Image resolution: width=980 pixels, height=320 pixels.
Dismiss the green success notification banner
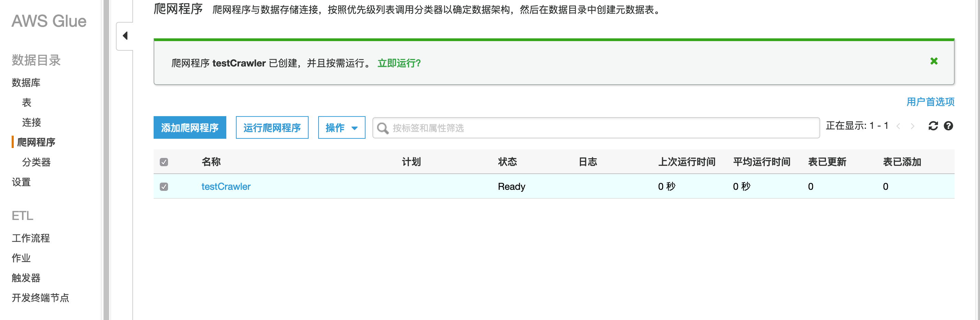pyautogui.click(x=933, y=61)
